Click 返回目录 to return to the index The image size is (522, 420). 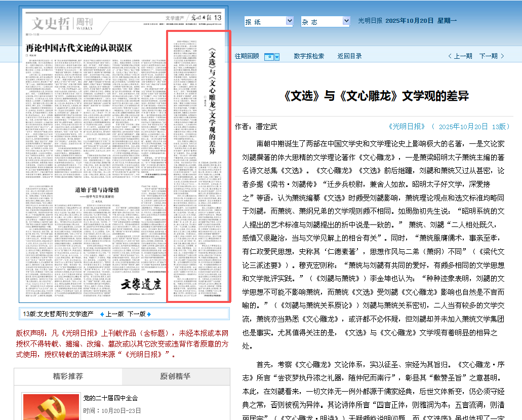(349, 56)
